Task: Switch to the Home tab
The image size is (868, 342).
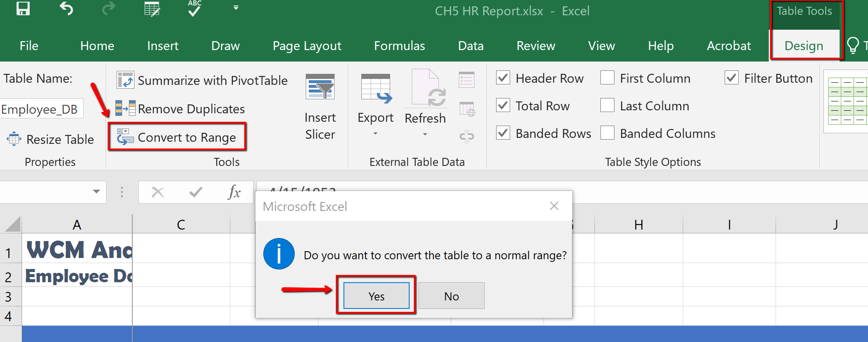Action: coord(97,45)
